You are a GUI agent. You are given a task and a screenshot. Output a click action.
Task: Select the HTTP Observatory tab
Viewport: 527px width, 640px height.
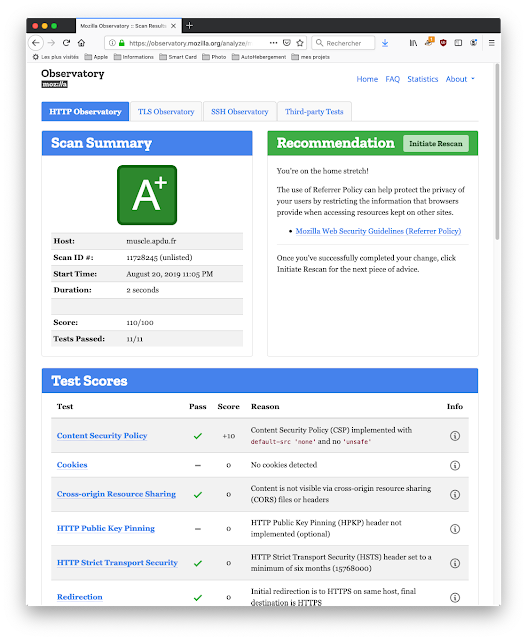85,112
